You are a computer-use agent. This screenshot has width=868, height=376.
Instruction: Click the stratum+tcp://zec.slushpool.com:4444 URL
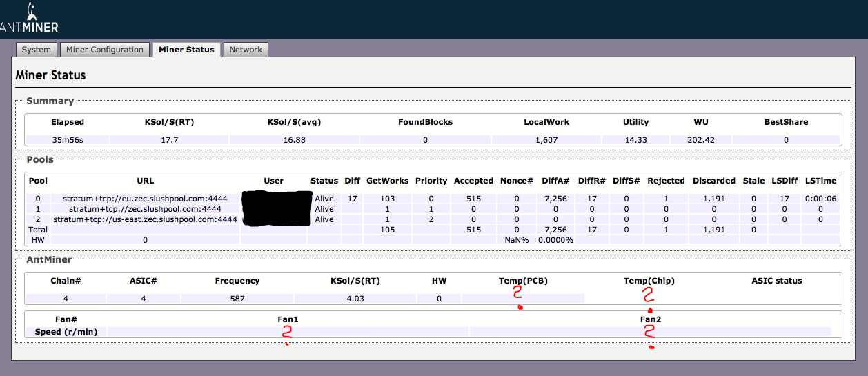(146, 209)
